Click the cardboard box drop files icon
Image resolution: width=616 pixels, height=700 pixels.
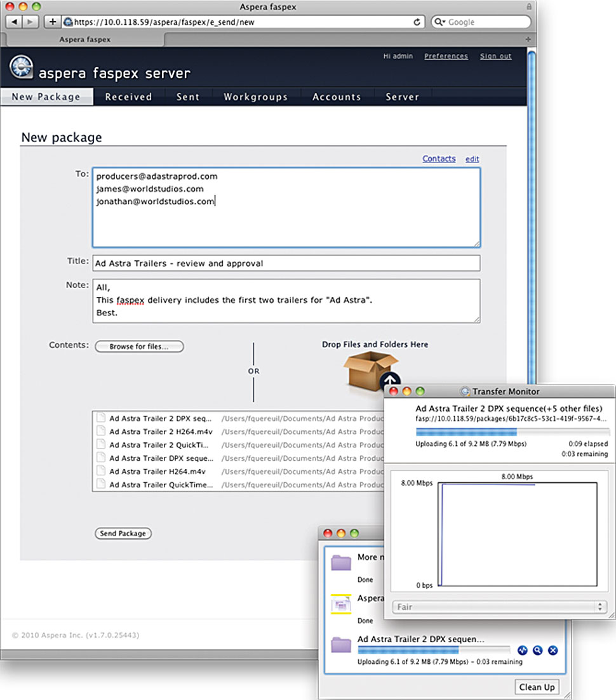pos(370,371)
